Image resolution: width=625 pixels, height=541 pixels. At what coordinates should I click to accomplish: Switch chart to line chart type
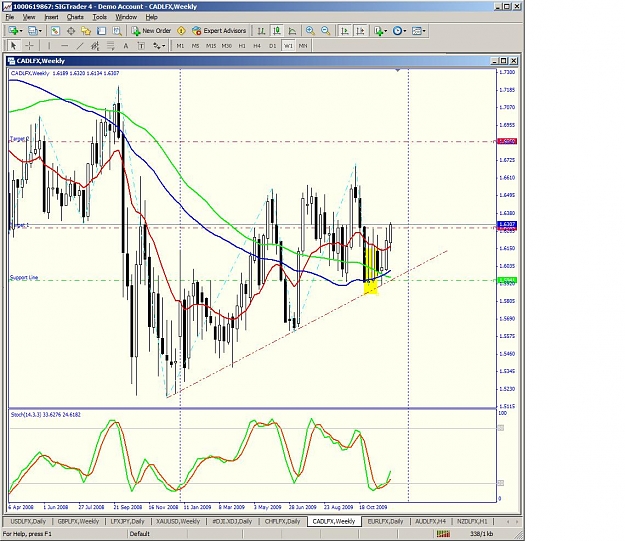292,31
